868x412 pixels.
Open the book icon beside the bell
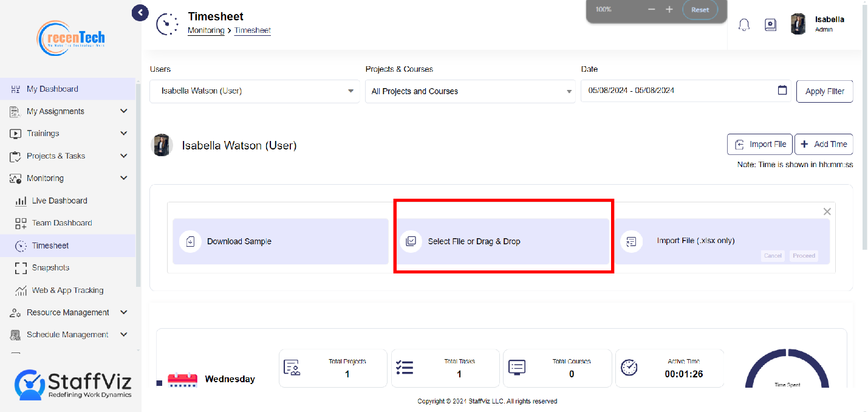[x=770, y=25]
